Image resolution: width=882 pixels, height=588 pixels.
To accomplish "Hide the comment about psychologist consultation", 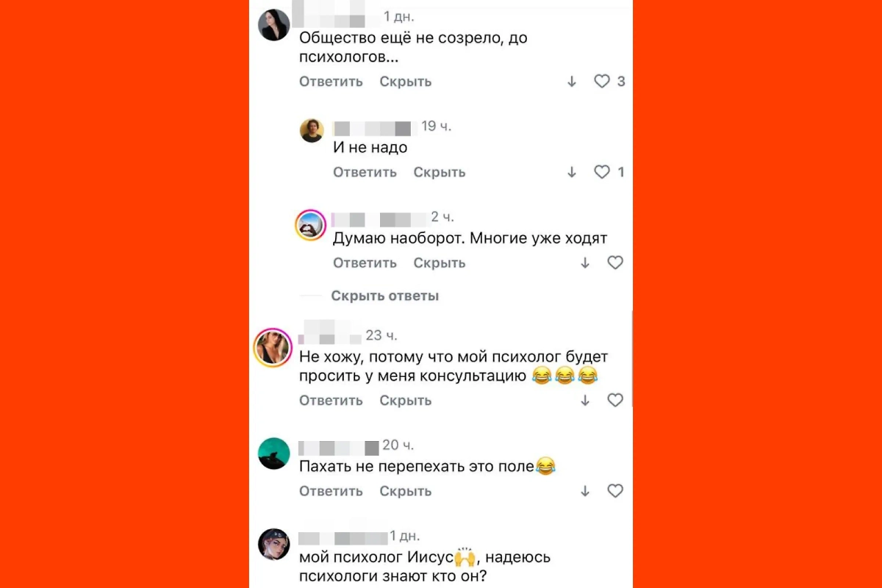I will 406,400.
